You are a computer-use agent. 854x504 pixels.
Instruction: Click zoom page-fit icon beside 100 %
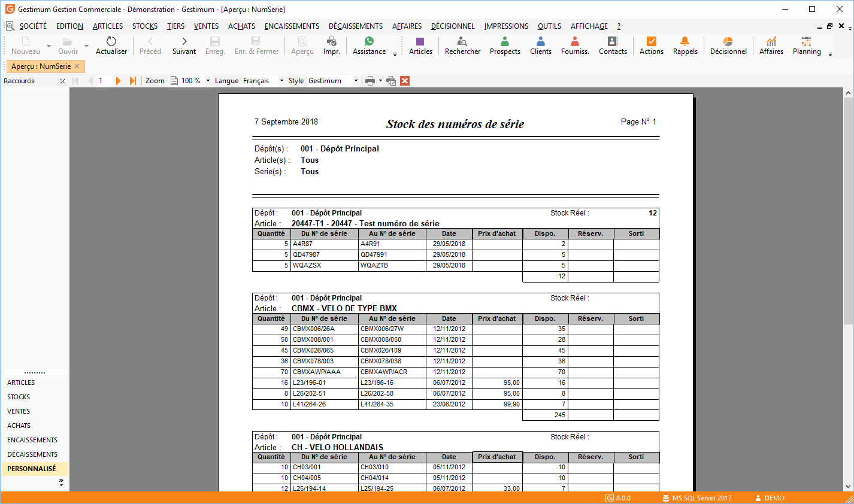174,81
